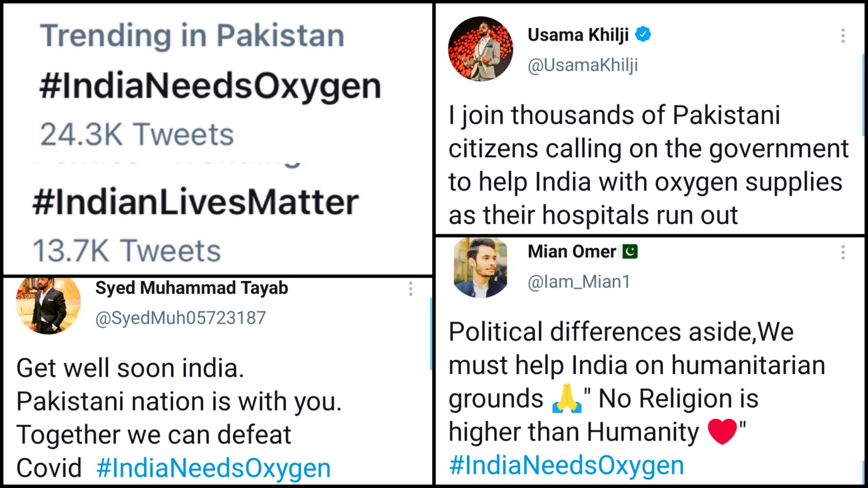Click Mian Omer's profile photo
This screenshot has width=868, height=488.
pos(480,268)
